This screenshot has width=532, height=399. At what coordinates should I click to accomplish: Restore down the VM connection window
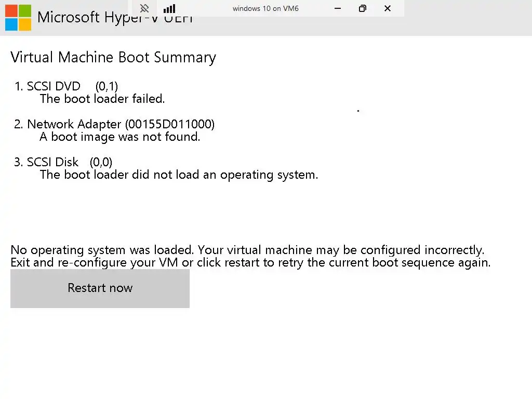(362, 8)
